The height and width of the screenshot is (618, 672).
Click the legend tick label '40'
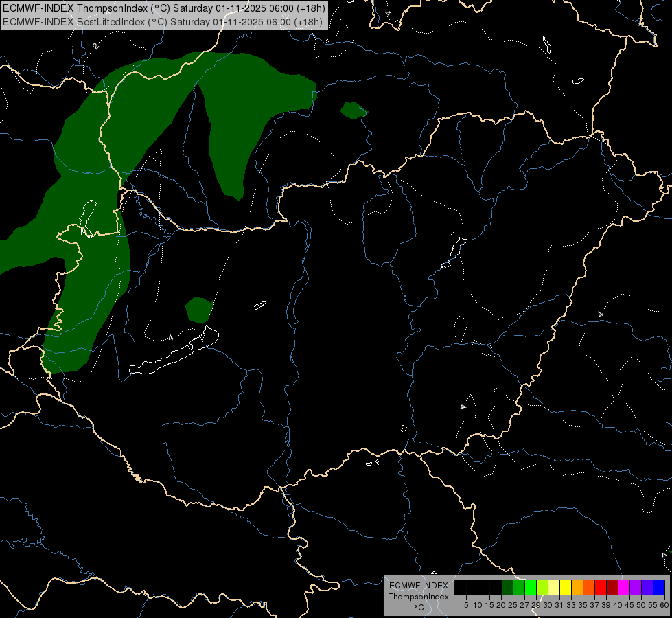[x=618, y=605]
